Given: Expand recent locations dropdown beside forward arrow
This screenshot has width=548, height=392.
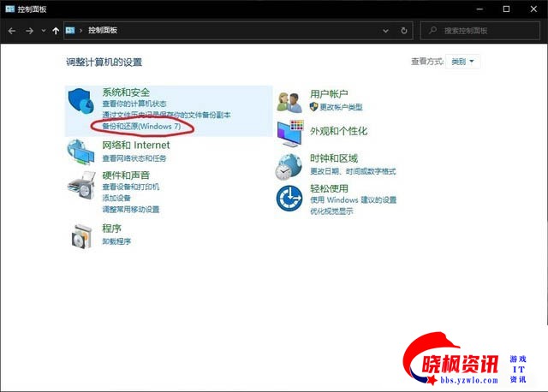Looking at the screenshot, I should (44, 31).
